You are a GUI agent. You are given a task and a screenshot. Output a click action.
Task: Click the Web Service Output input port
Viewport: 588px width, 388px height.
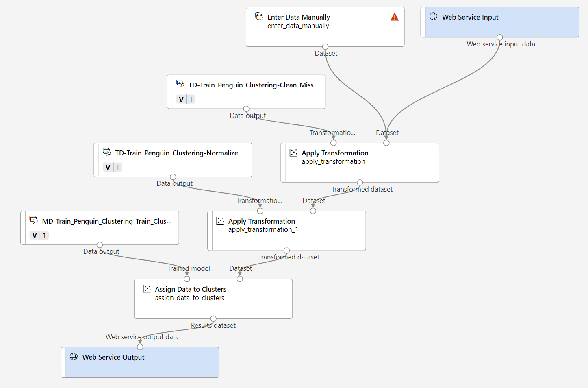point(140,347)
